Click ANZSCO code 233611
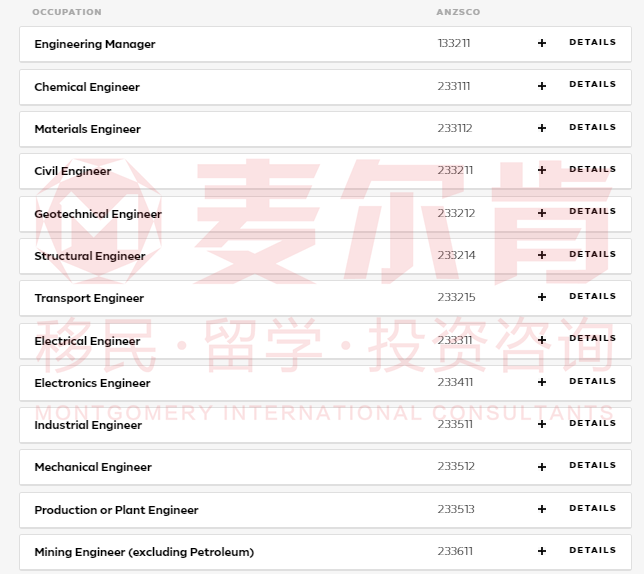 [455, 551]
